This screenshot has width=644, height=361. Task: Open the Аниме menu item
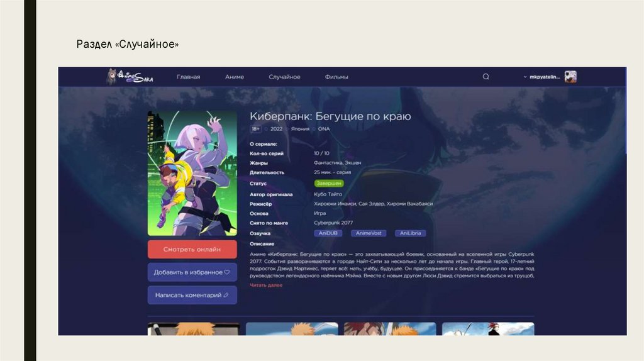235,77
